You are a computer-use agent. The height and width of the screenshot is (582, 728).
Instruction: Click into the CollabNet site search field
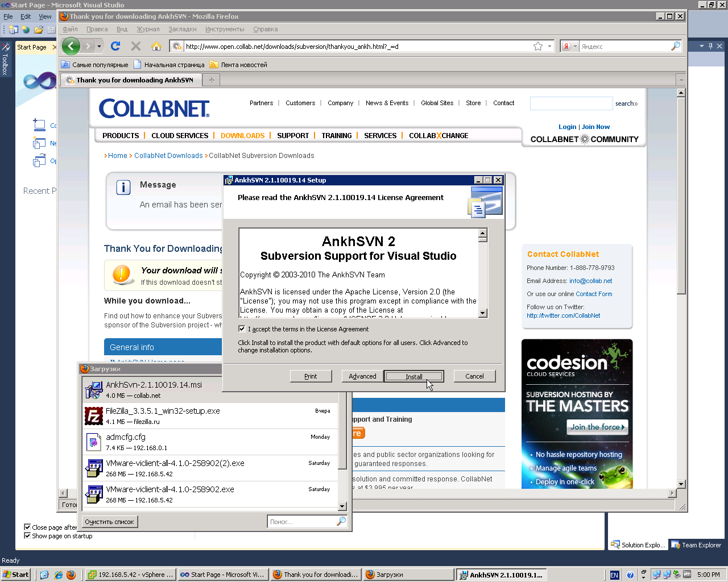pos(571,103)
